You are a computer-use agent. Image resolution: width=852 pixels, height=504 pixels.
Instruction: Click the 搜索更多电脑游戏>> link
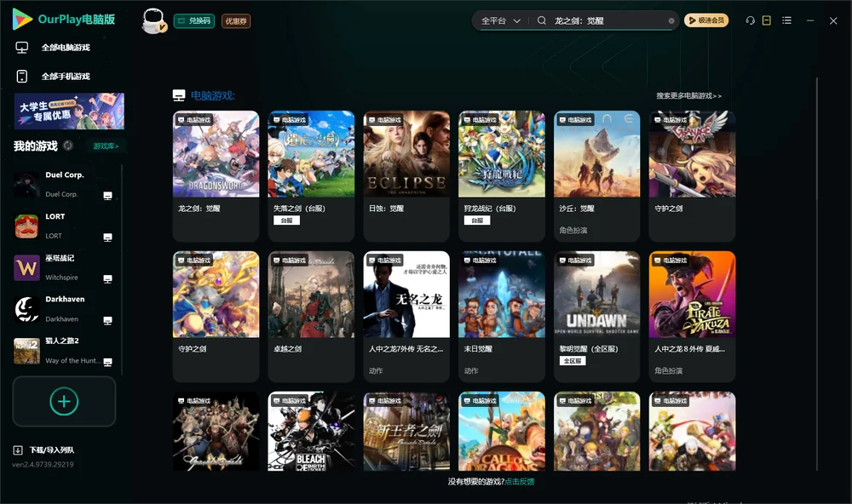[689, 96]
